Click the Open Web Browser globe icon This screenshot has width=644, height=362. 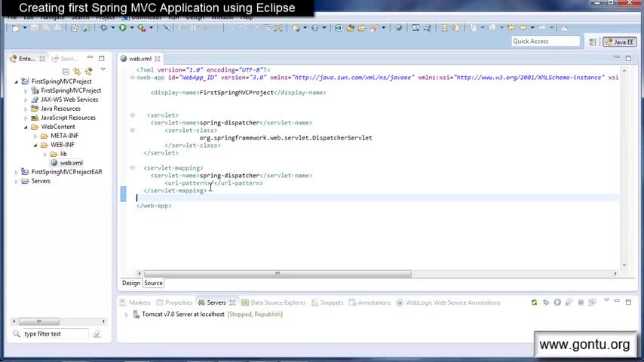click(x=398, y=28)
